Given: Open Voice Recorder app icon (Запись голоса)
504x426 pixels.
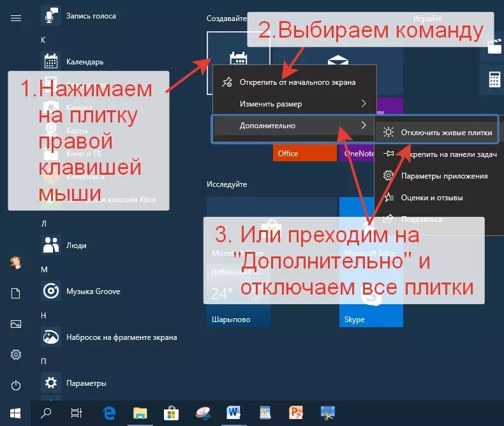Looking at the screenshot, I should click(51, 16).
